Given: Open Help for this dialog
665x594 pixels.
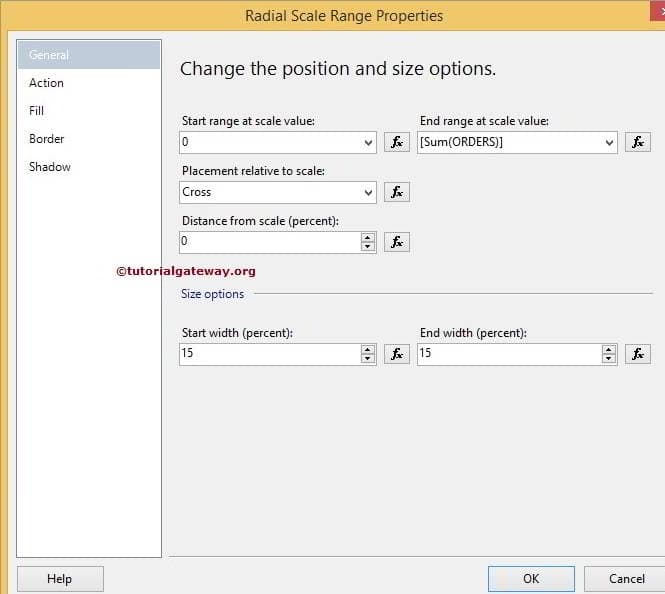Looking at the screenshot, I should click(60, 579).
